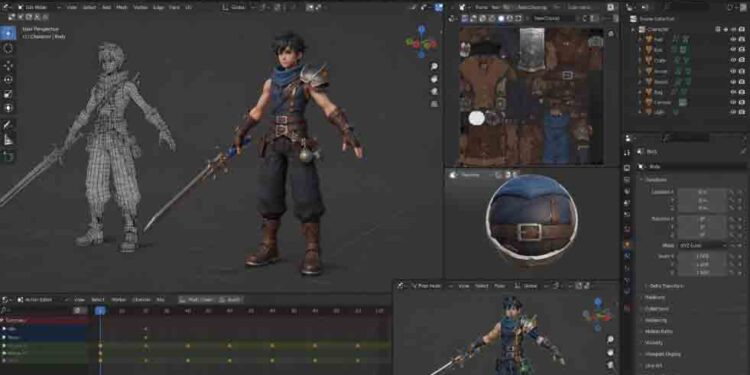Viewport: 750px width, 375px height.
Task: Hide the Light object with its eye icon
Action: click(x=732, y=111)
